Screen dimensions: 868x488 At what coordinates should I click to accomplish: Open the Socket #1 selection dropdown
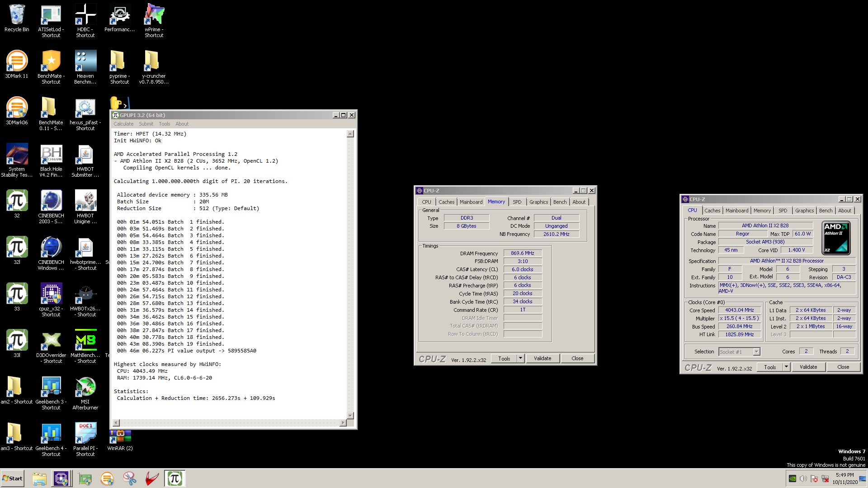click(739, 352)
